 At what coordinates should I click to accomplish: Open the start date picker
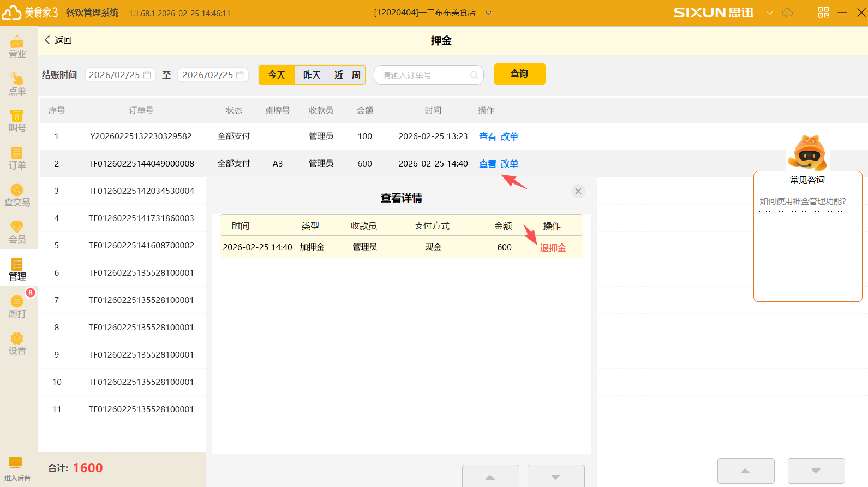[120, 75]
